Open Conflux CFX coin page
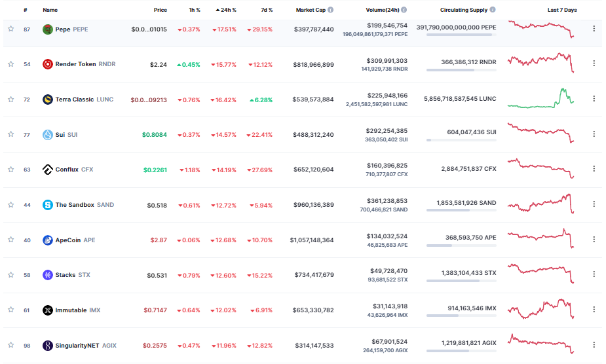The width and height of the screenshot is (606, 364). click(x=74, y=170)
